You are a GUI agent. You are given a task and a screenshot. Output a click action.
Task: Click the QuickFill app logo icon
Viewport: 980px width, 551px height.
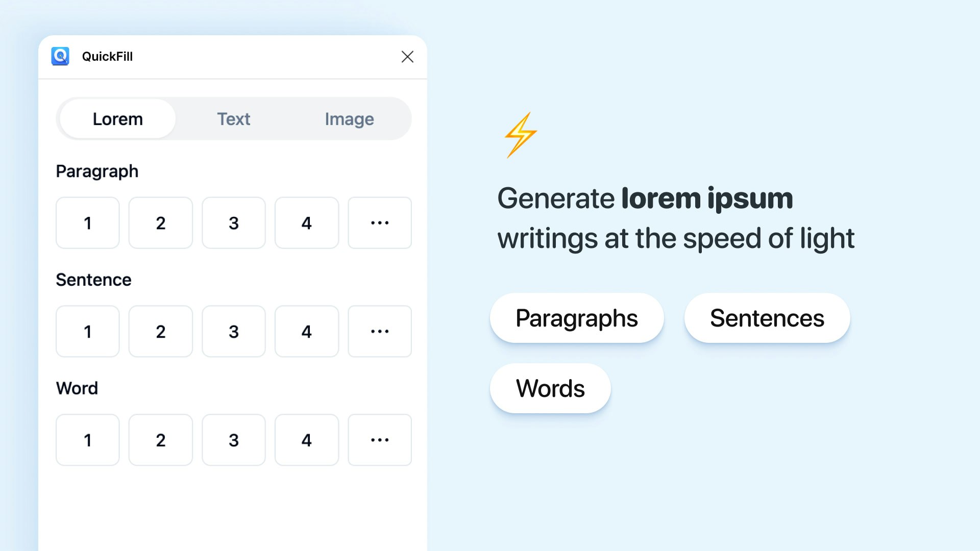click(60, 56)
